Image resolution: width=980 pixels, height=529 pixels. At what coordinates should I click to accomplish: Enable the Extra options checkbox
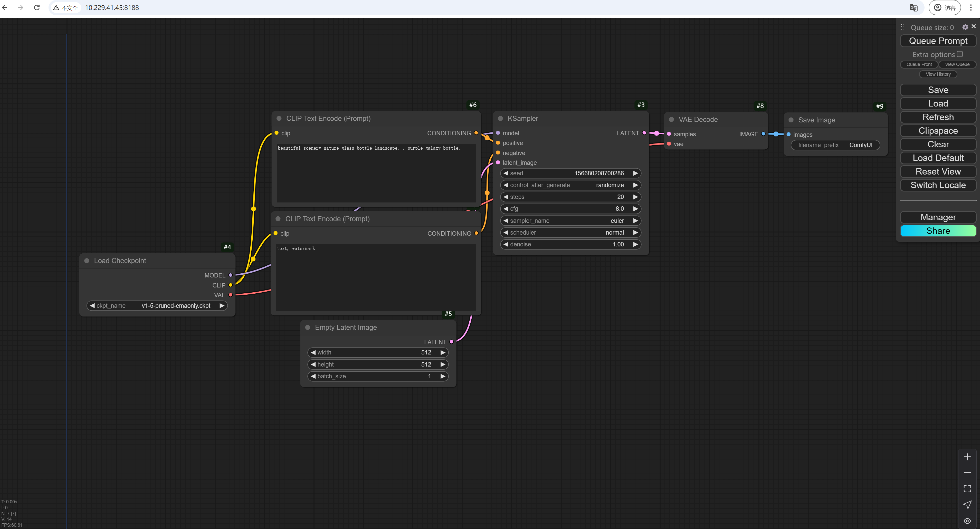point(960,54)
